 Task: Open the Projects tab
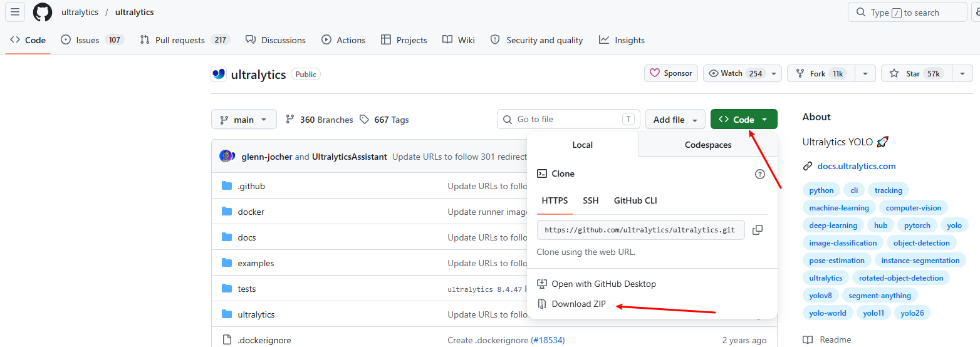pos(404,40)
